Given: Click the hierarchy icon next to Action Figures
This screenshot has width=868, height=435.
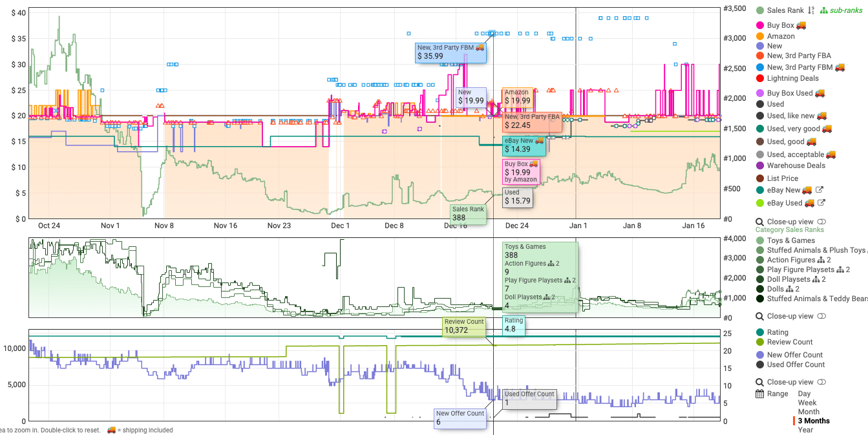Looking at the screenshot, I should pyautogui.click(x=821, y=260).
